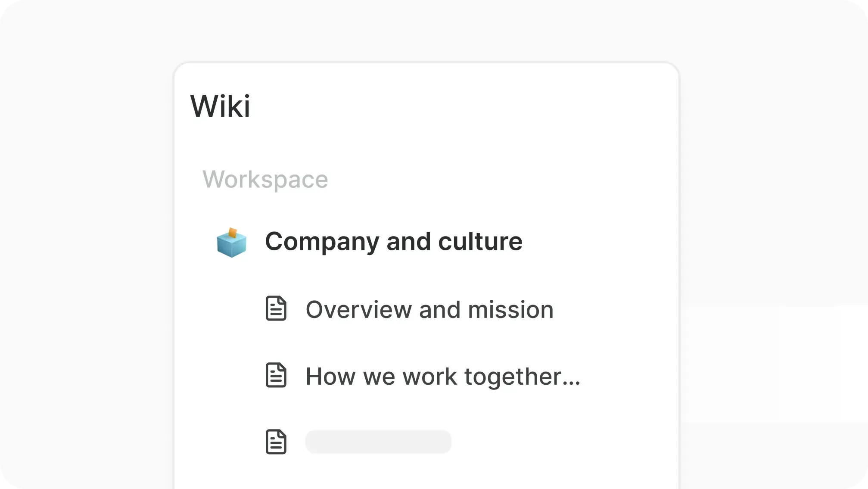Click the page icon next to How we work together
The width and height of the screenshot is (868, 489).
(276, 376)
